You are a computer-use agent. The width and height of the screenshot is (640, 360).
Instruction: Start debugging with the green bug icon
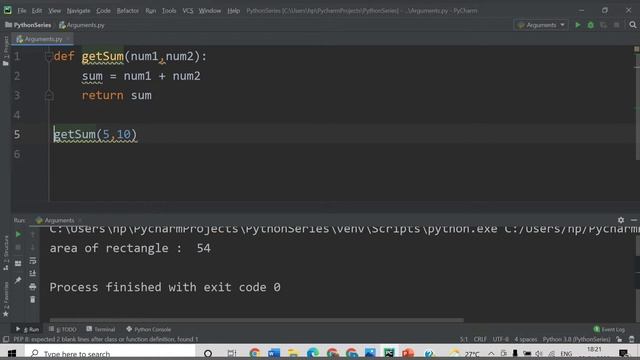coord(590,25)
